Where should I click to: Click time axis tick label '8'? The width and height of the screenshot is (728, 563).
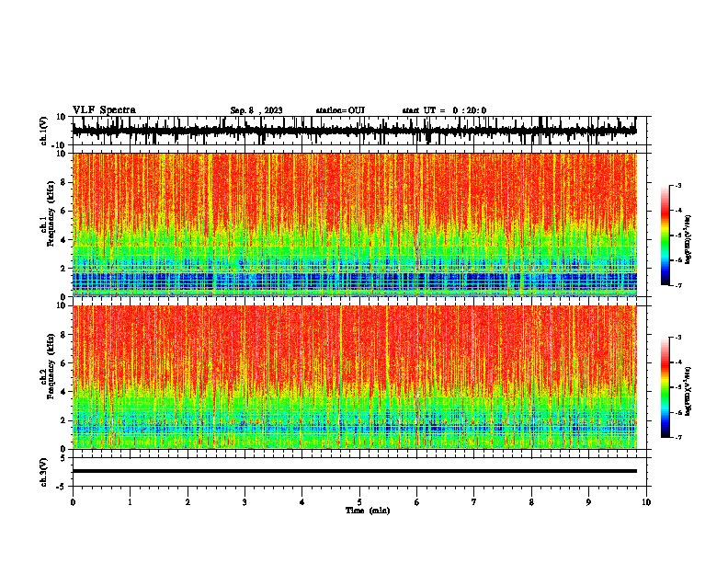coord(531,502)
